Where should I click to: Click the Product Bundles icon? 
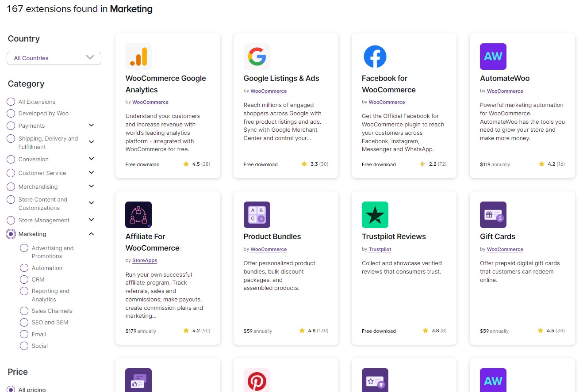pyautogui.click(x=257, y=215)
